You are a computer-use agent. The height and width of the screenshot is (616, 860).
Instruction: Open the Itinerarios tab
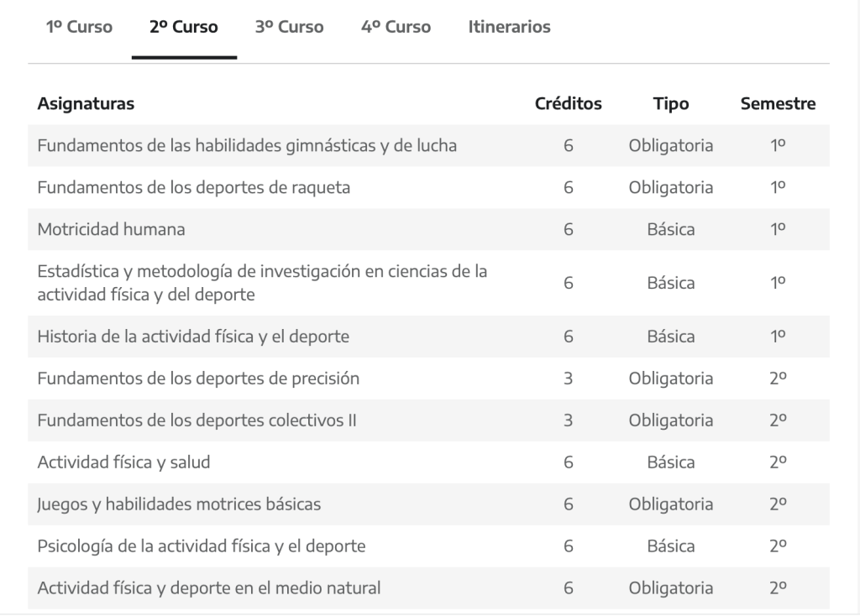coord(509,27)
